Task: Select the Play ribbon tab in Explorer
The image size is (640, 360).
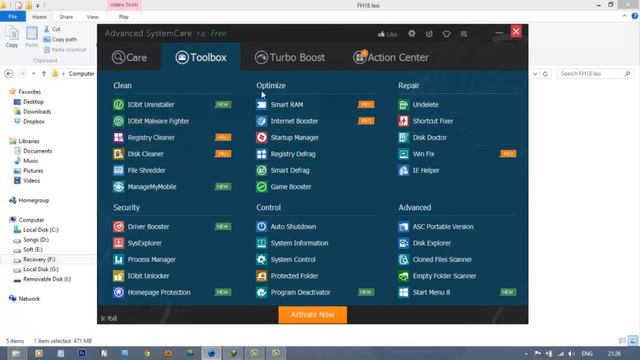Action: coord(124,17)
